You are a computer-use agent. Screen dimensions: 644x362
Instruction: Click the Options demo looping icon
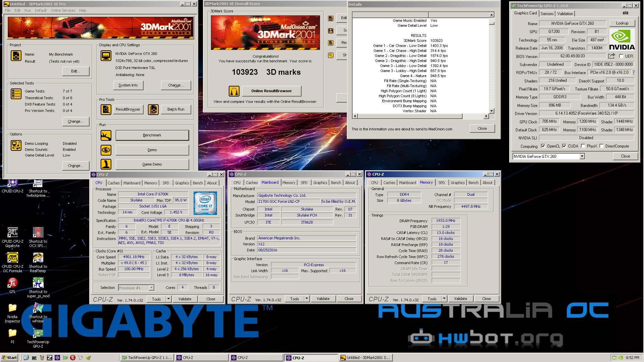coord(16,145)
